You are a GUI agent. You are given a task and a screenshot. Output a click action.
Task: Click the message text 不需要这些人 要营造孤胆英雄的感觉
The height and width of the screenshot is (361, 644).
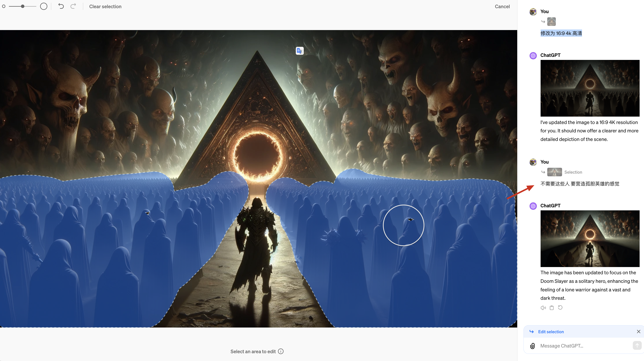[x=580, y=184]
